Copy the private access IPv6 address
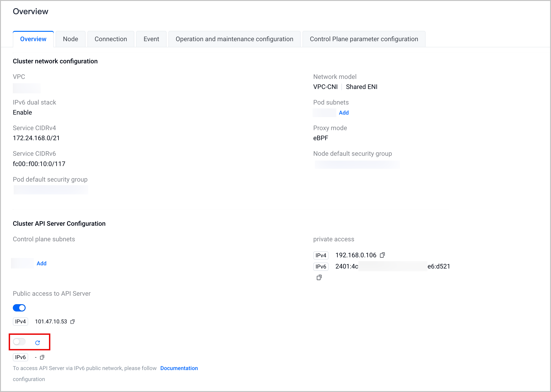The width and height of the screenshot is (551, 392). click(x=319, y=278)
